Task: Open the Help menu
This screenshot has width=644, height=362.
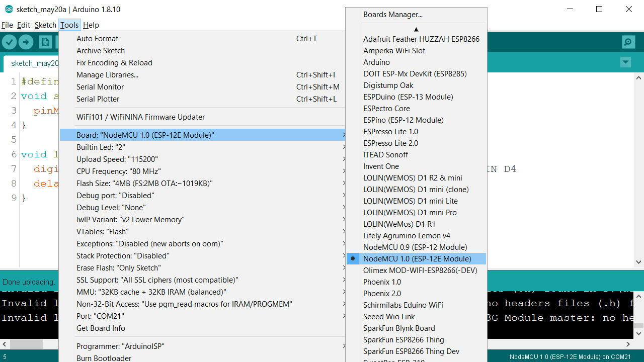Action: 91,25
